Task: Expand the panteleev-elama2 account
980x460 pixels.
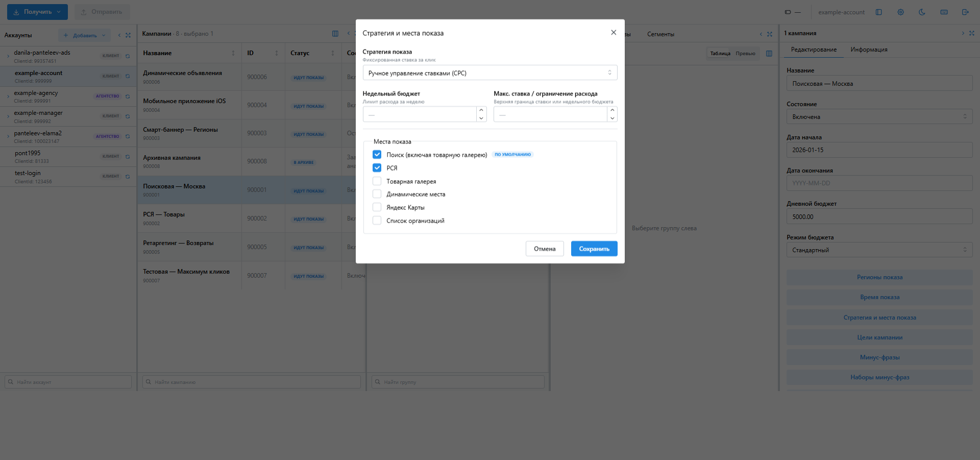Action: coord(8,136)
